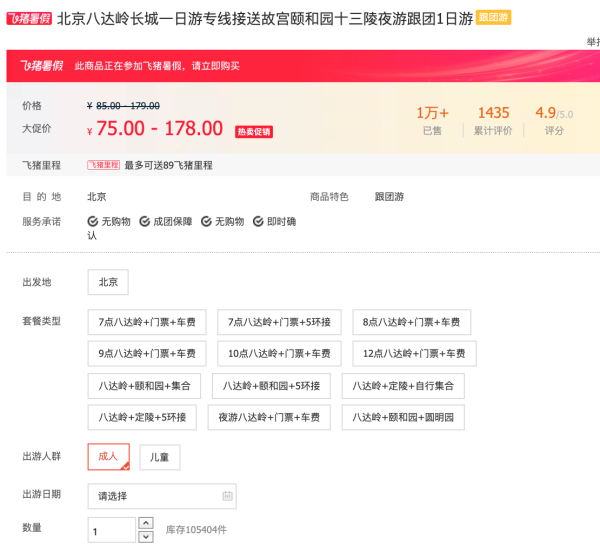The width and height of the screenshot is (600, 558).
Task: Select package 7点八达岭+门票+5环接
Action: [279, 322]
